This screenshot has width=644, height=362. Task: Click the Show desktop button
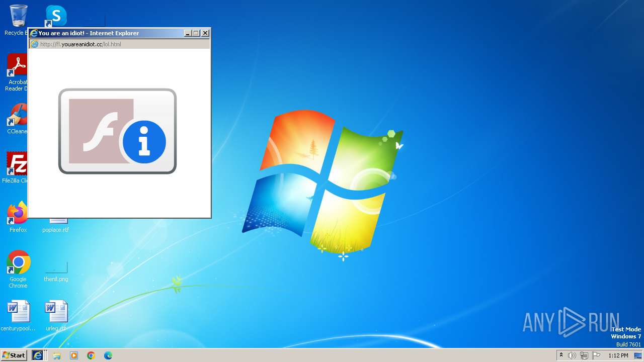pyautogui.click(x=638, y=355)
